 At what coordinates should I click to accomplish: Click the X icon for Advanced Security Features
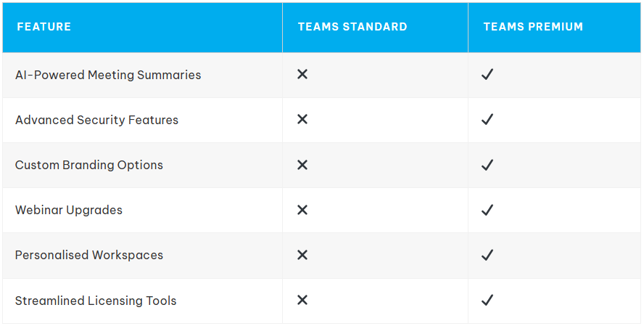point(302,120)
